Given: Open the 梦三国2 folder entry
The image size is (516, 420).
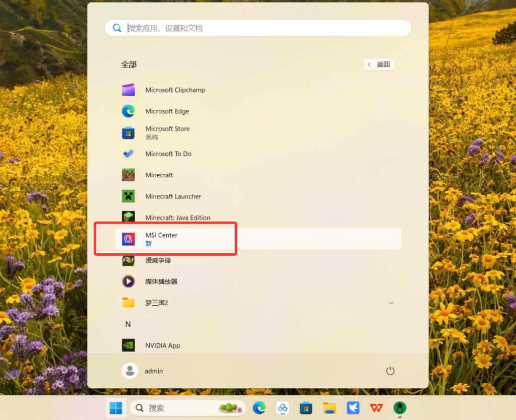Looking at the screenshot, I should click(258, 303).
